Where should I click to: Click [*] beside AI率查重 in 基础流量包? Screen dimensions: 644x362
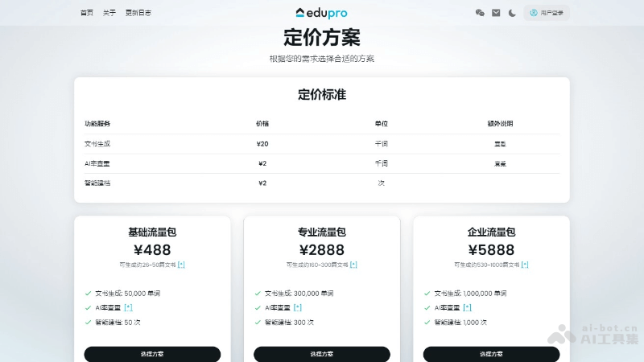point(129,307)
